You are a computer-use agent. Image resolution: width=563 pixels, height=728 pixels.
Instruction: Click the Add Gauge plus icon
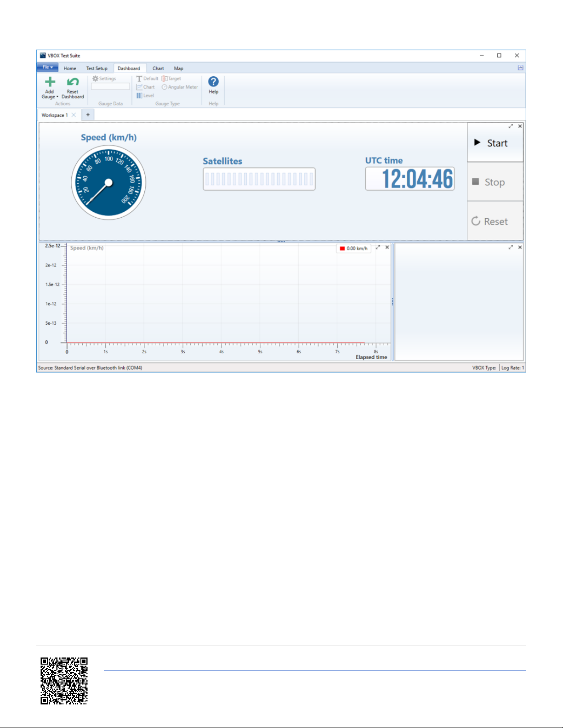(x=50, y=82)
